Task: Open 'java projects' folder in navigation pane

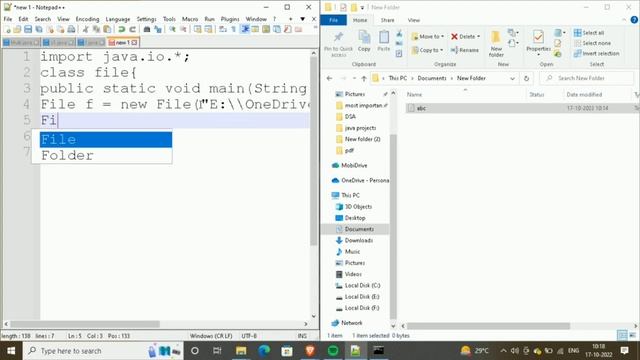Action: point(360,128)
